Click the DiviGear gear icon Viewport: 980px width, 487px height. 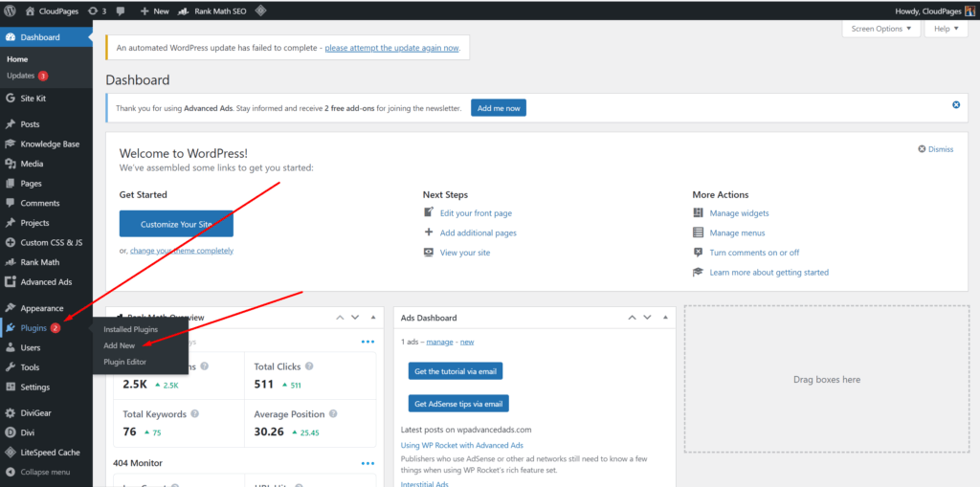coord(10,413)
